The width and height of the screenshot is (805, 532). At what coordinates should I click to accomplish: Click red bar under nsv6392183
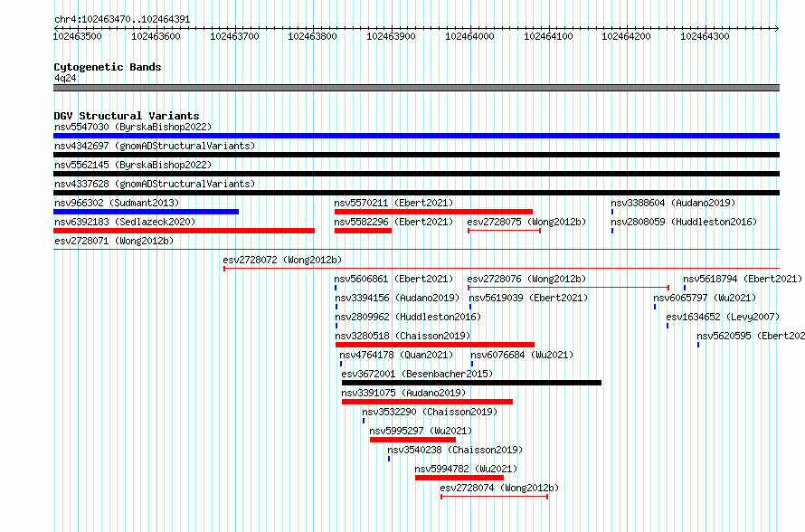pyautogui.click(x=184, y=231)
